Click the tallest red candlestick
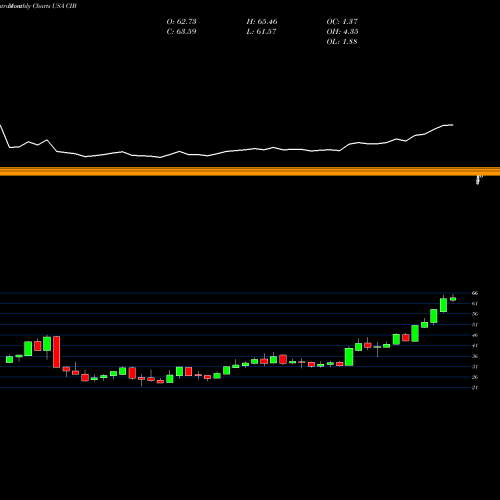This screenshot has width=500, height=500. pos(57,352)
